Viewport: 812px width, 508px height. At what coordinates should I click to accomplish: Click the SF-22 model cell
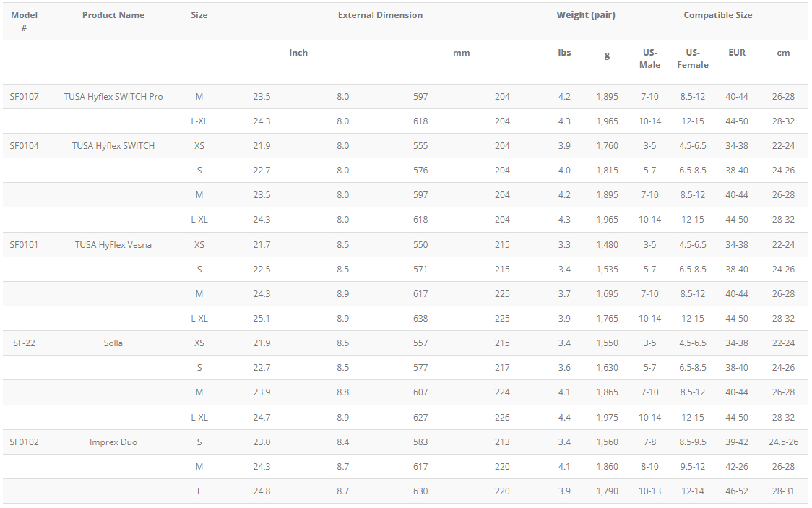pyautogui.click(x=24, y=343)
